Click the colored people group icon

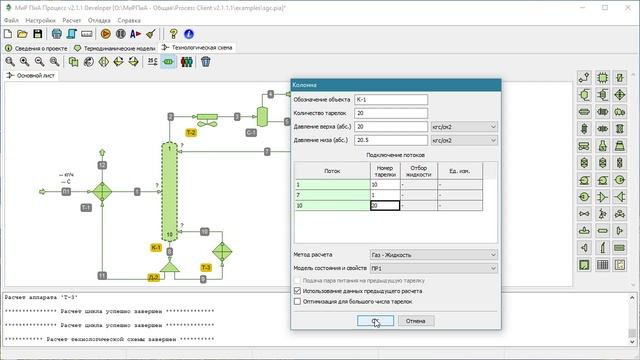coord(187,62)
